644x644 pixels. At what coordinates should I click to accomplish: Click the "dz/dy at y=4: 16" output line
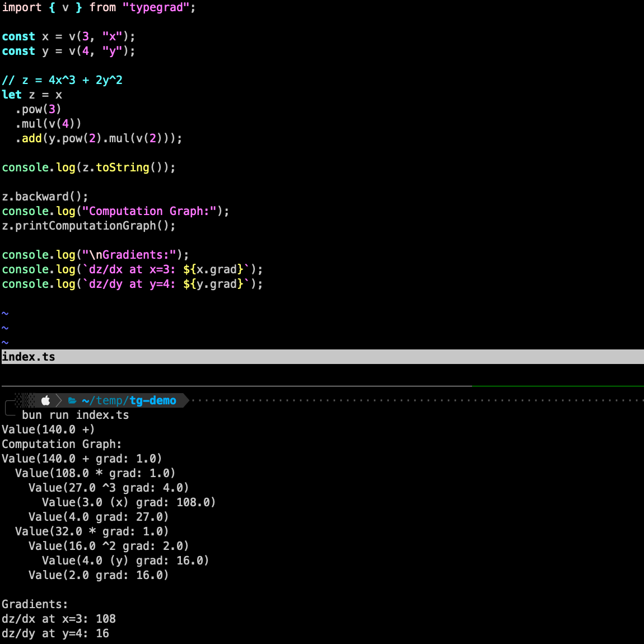click(x=55, y=633)
